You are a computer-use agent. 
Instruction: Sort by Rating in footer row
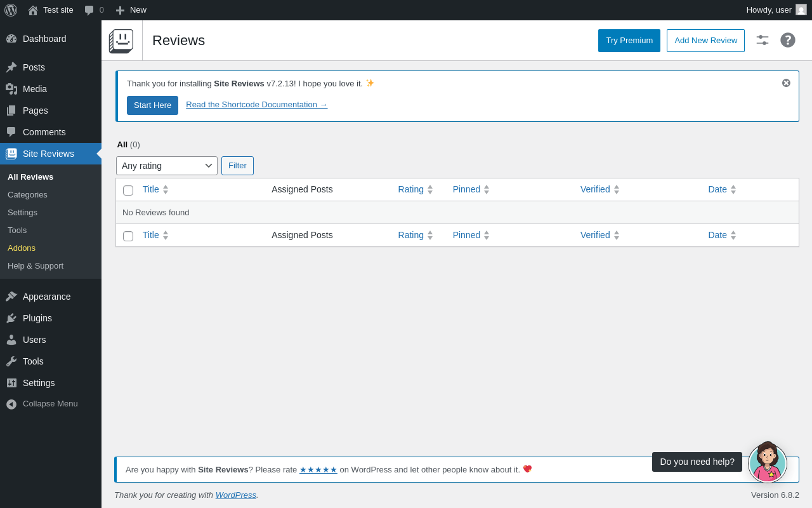tap(416, 235)
